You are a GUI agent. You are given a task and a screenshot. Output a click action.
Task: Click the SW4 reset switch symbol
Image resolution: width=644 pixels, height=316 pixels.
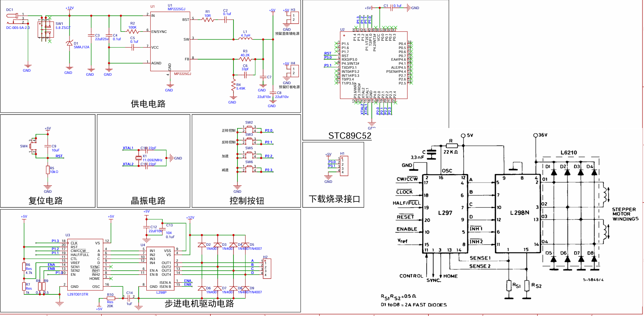point(33,146)
